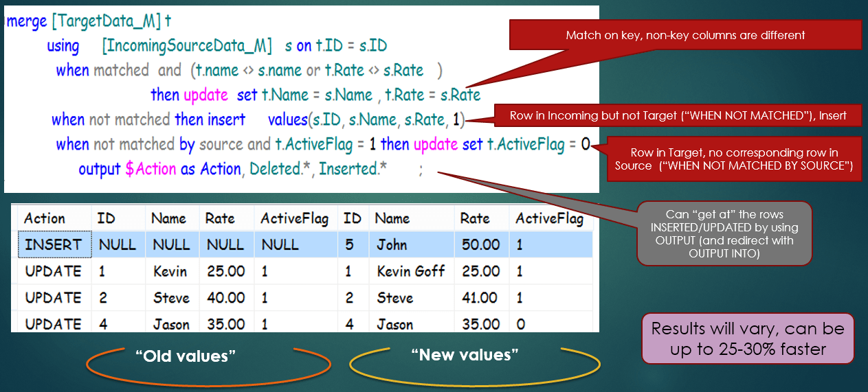Select the Kevin Goff new name cell
Image resolution: width=868 pixels, height=392 pixels.
(x=411, y=271)
